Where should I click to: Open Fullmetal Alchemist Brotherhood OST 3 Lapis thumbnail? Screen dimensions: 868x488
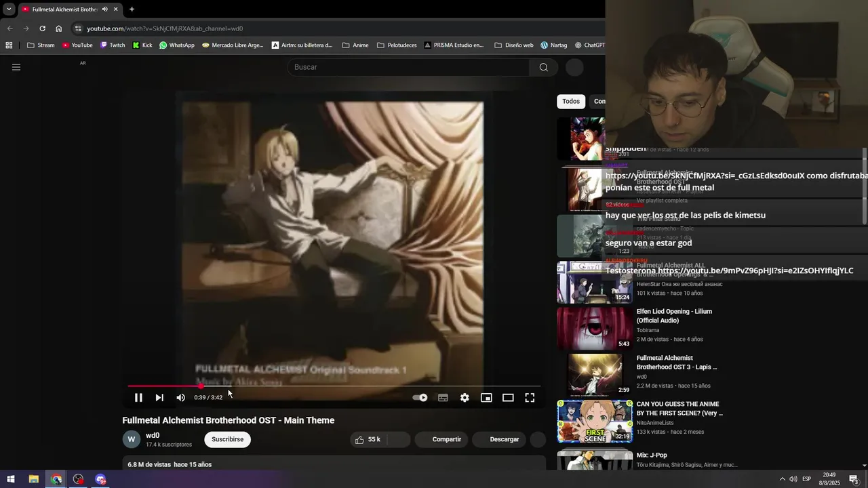[595, 375]
